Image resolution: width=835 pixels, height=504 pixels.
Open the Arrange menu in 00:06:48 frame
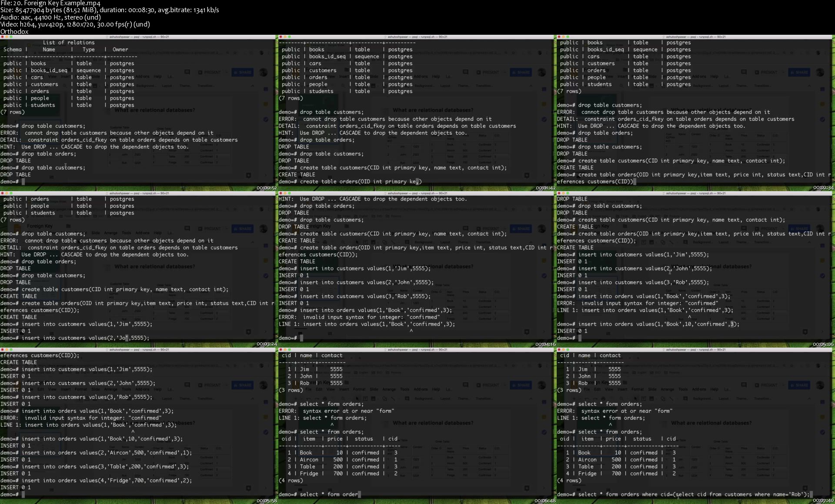[x=389, y=389]
